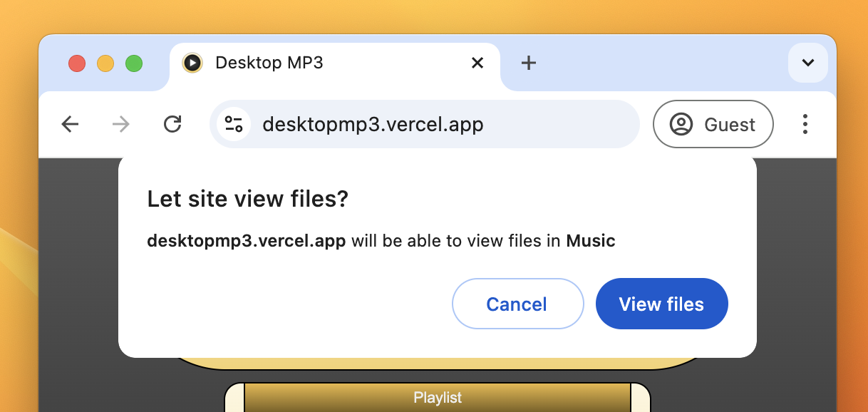This screenshot has width=868, height=412.
Task: Minimize the window with the yellow button
Action: (x=105, y=63)
